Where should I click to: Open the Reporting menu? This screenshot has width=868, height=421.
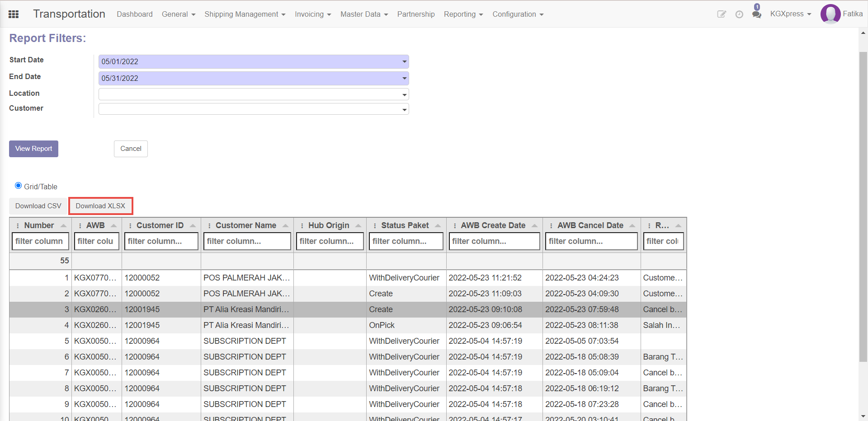[463, 14]
